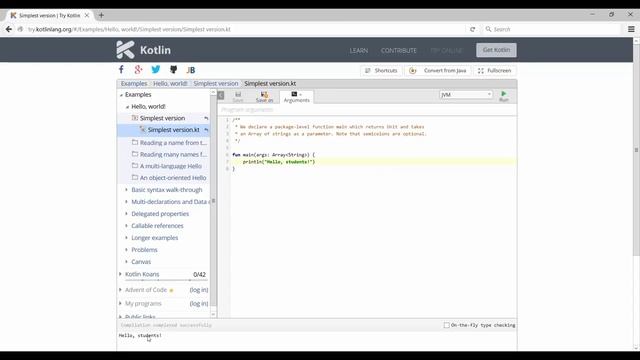
Task: Revert the Simplest version folder
Action: pyautogui.click(x=206, y=118)
